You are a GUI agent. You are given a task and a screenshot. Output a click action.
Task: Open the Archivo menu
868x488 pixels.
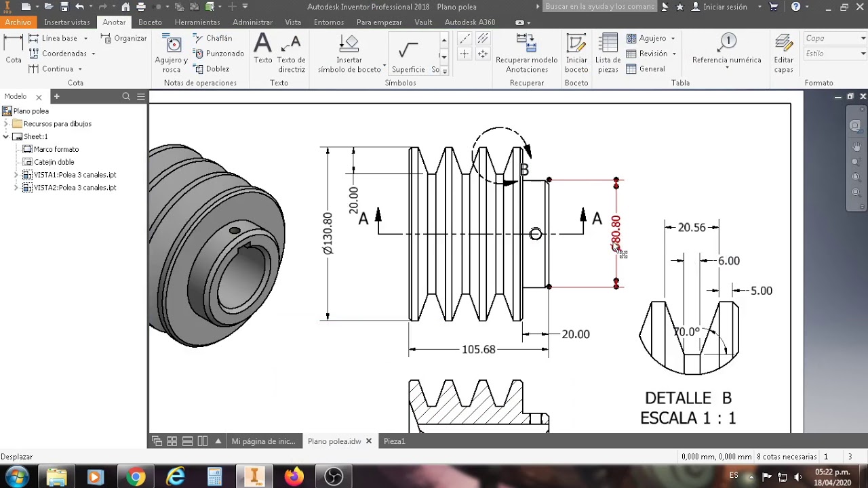tap(18, 22)
